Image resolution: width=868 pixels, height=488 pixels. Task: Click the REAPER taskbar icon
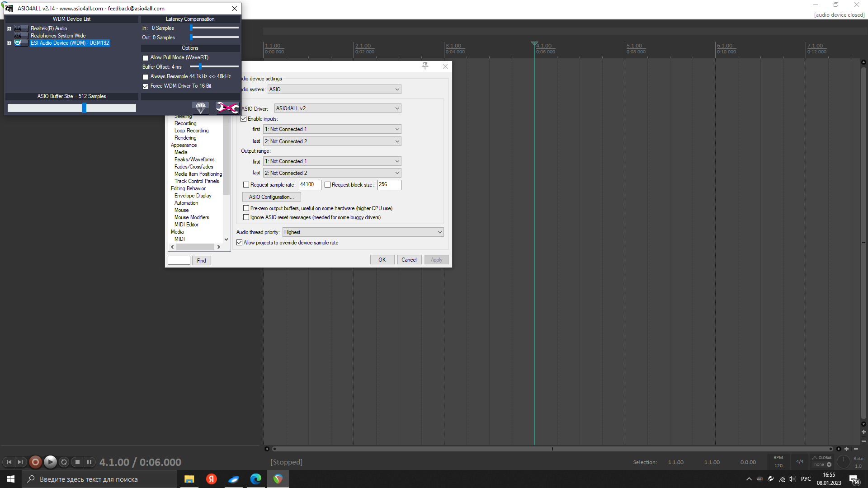278,479
